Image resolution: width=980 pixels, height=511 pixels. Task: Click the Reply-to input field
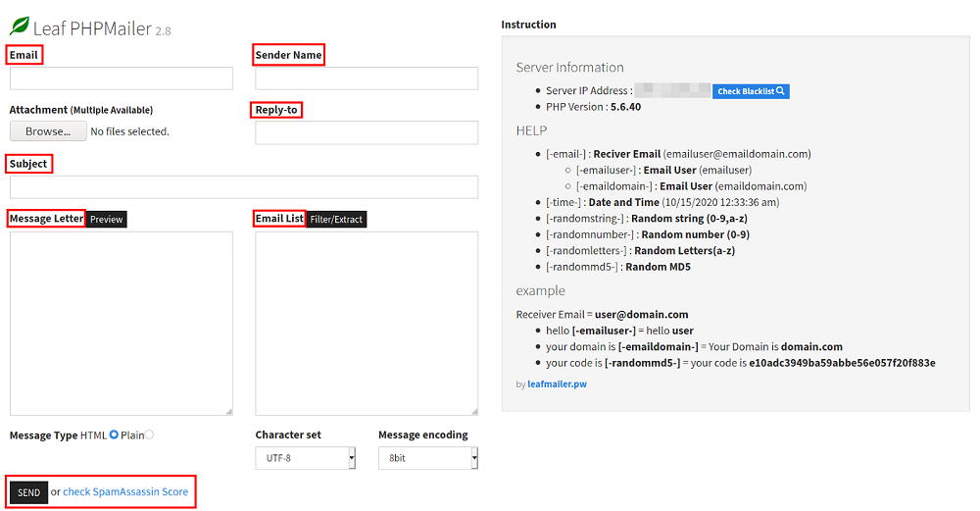(x=367, y=132)
